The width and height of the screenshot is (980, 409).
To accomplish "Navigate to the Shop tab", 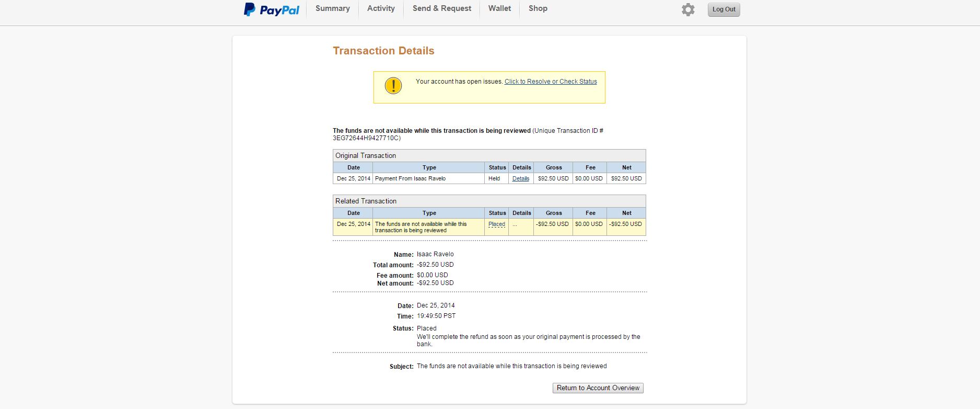I will [x=538, y=9].
